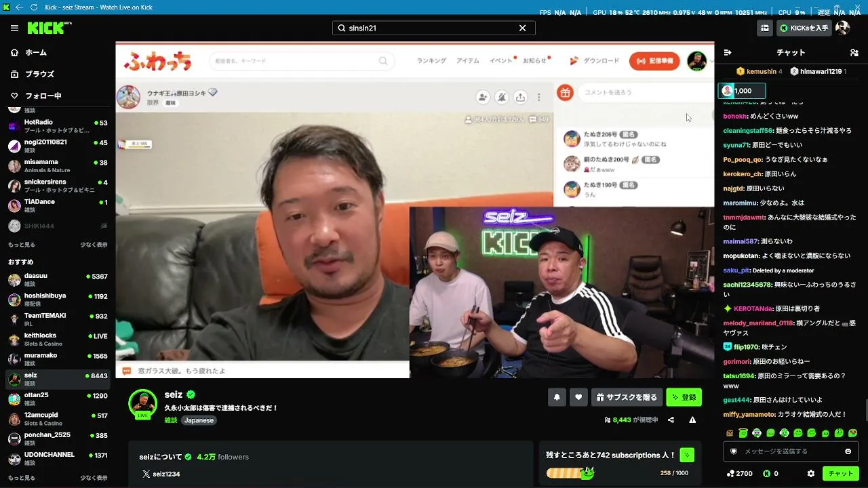Open the user profile avatar menu
This screenshot has width=868, height=488.
pos(843,28)
